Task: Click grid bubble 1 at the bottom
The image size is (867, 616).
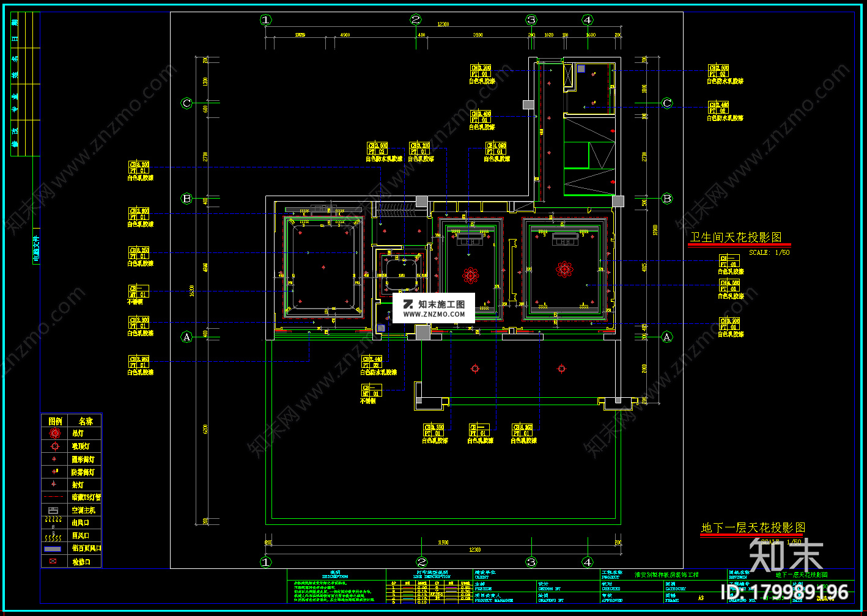Action: point(265,562)
